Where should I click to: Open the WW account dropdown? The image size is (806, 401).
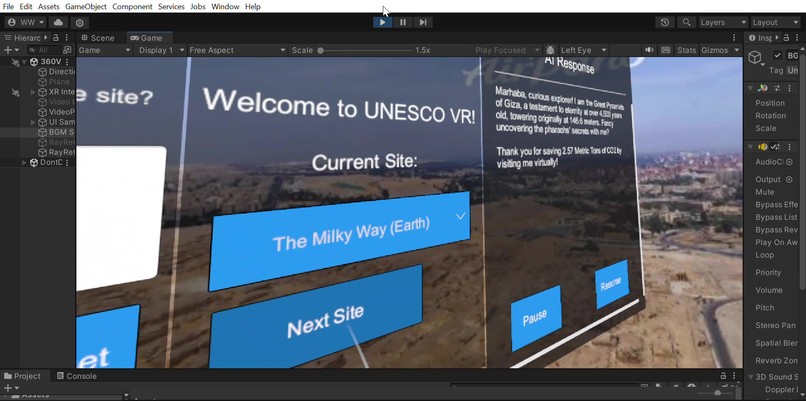[x=26, y=22]
